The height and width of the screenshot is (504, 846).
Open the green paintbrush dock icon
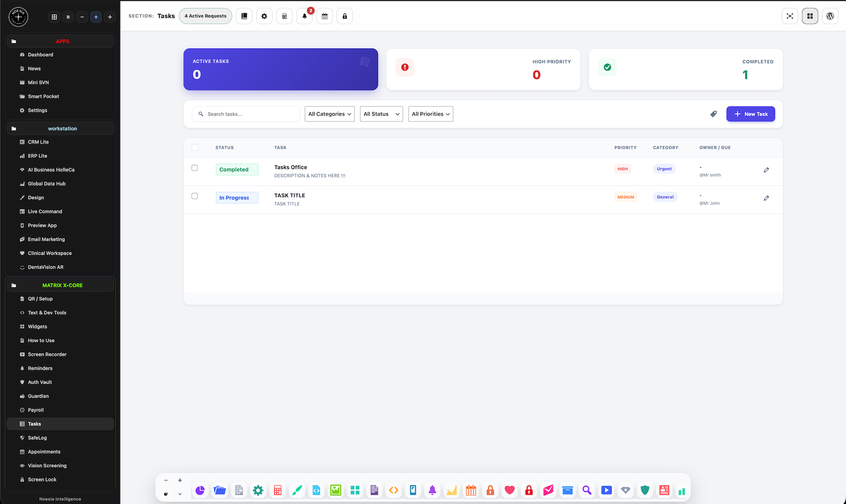point(297,490)
